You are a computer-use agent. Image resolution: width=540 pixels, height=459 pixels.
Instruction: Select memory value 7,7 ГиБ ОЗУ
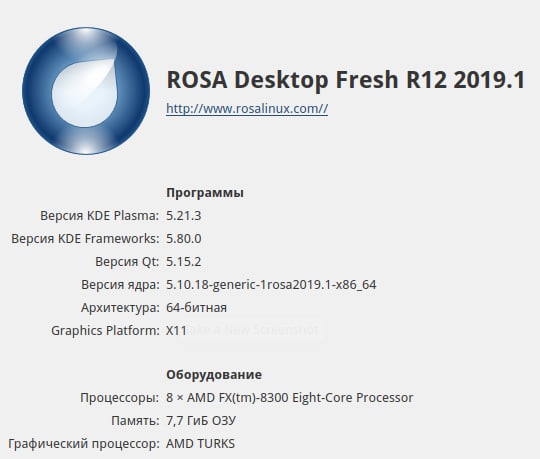pyautogui.click(x=201, y=421)
